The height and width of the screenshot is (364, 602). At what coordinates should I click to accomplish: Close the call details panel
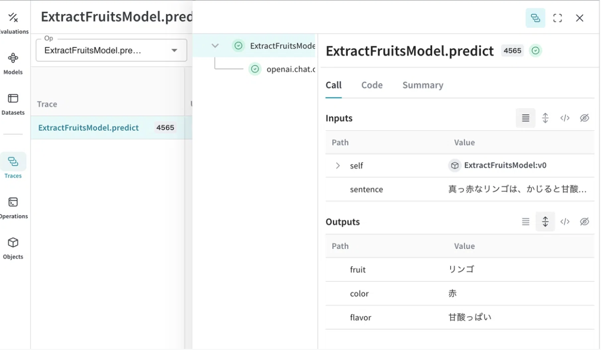580,18
